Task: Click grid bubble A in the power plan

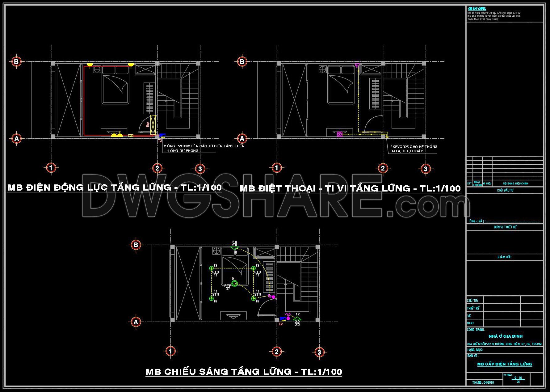Action: [x=16, y=139]
